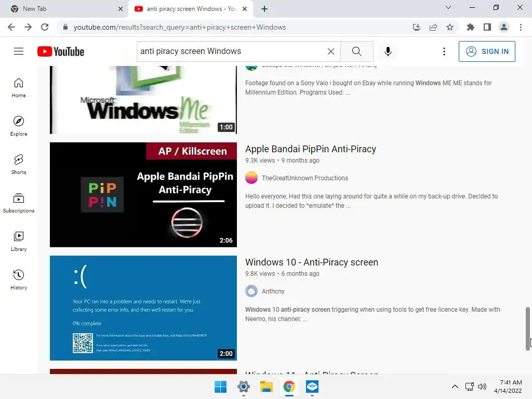This screenshot has width=532, height=399.
Task: Visit Anthcny channel name
Action: (273, 291)
